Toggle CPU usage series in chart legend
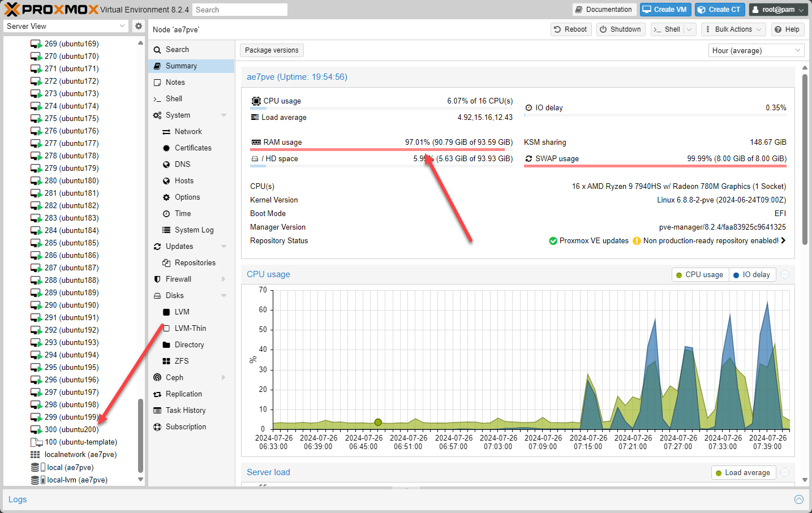812x513 pixels. 700,275
